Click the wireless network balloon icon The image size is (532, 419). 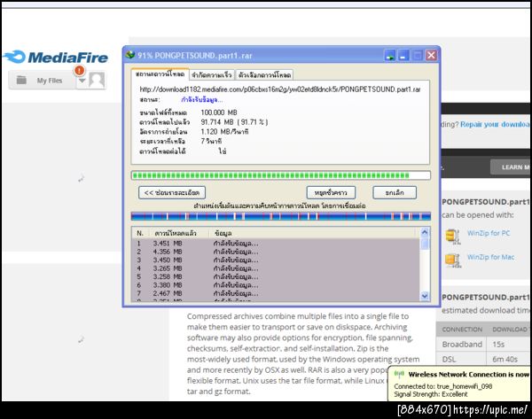[x=399, y=374]
